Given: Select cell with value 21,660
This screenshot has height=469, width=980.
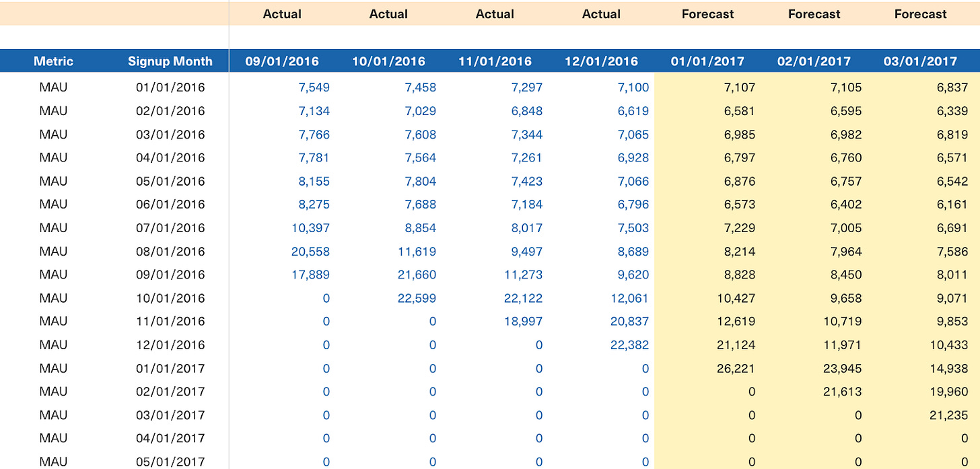Looking at the screenshot, I should 417,275.
